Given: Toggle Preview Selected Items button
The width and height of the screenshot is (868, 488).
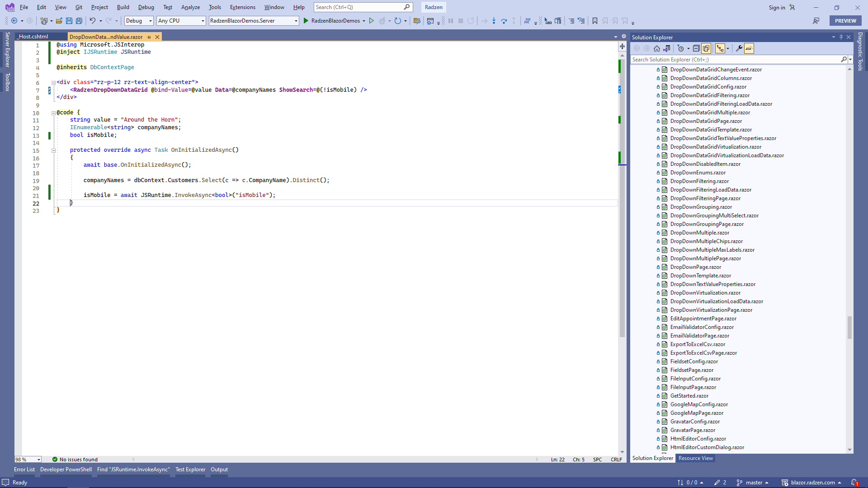Looking at the screenshot, I should (x=749, y=48).
